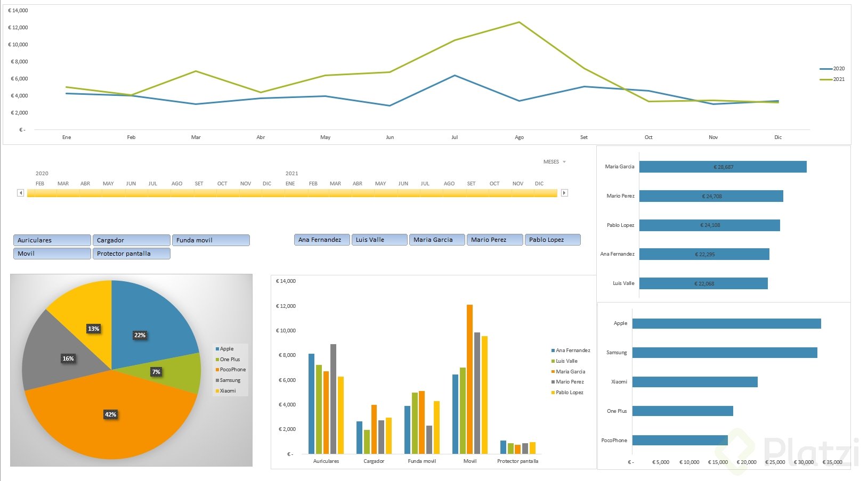Screen dimensions: 868x481
Task: Click Luis Valle legend in column chart
Action: (564, 361)
